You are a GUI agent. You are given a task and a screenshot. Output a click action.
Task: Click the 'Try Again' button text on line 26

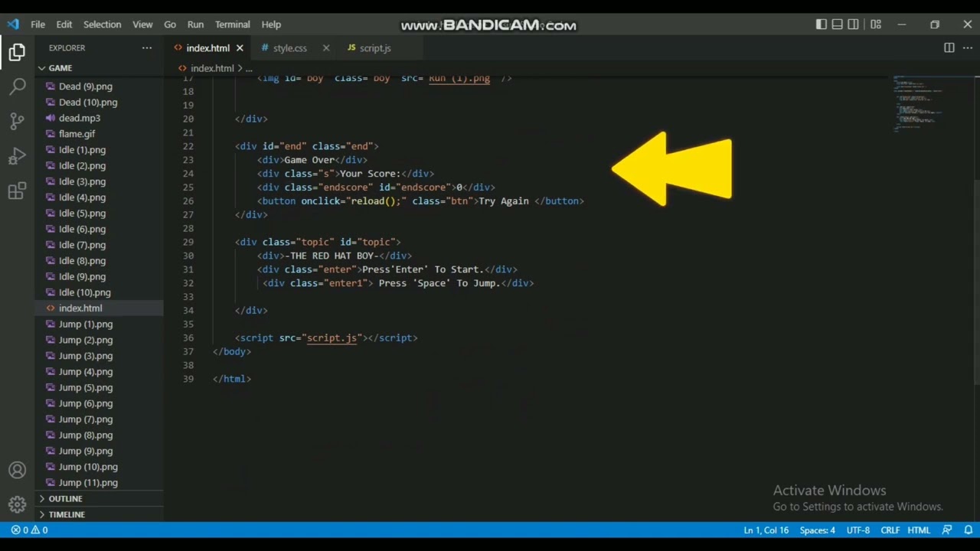pos(504,201)
